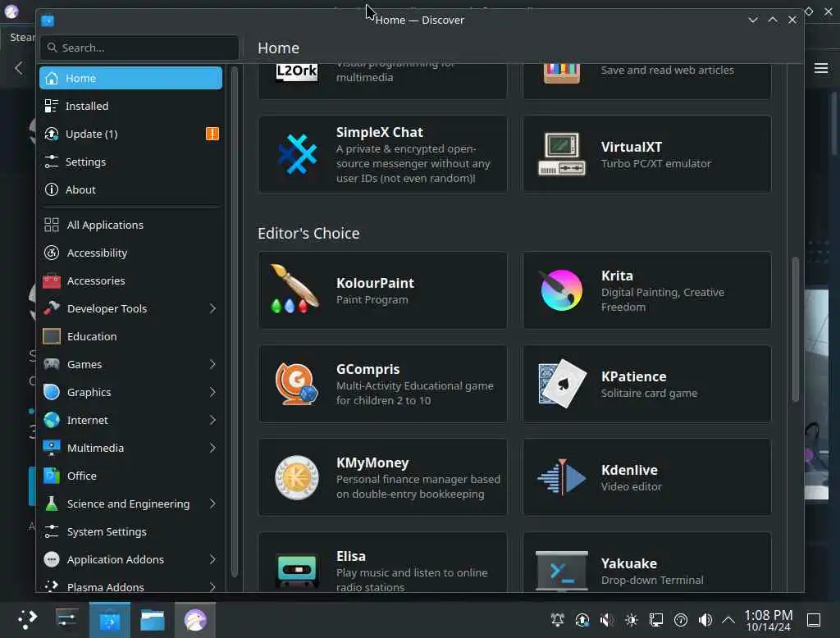Open the Education category

click(x=130, y=336)
